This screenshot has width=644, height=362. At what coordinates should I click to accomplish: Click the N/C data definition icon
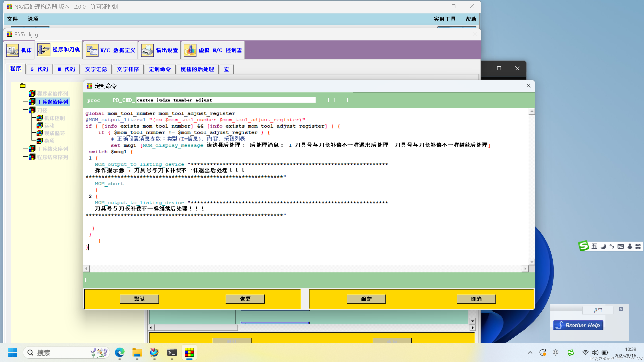[92, 50]
